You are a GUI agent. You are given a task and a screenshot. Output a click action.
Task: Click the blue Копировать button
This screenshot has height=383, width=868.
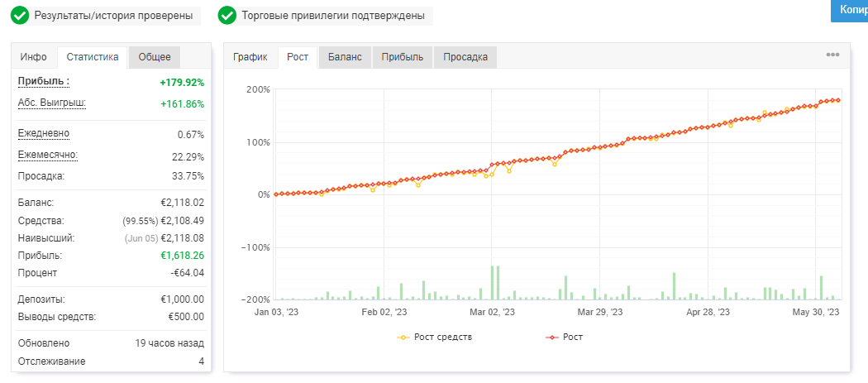(x=849, y=10)
